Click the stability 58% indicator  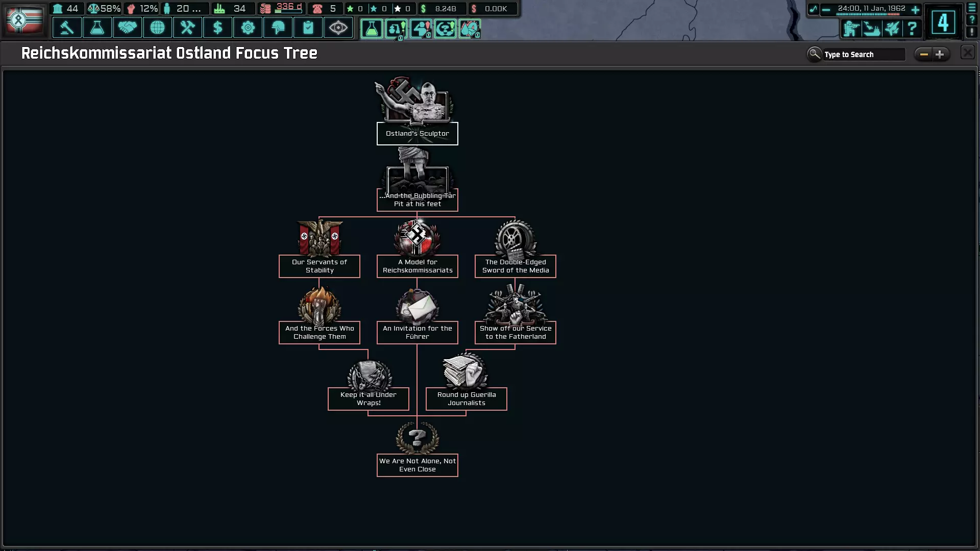coord(104,9)
